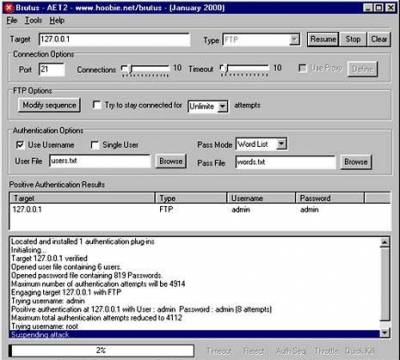Open the Type FTP dropdown
The height and width of the screenshot is (360, 400).
261,40
